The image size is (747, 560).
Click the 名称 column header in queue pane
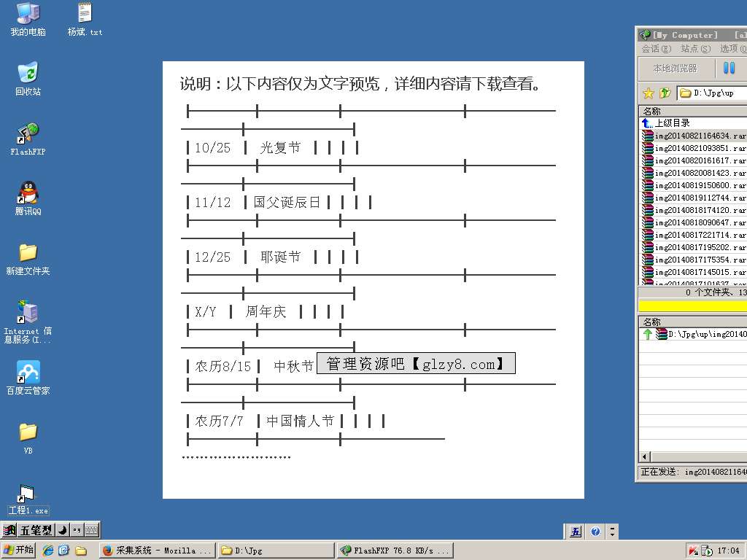[693, 322]
